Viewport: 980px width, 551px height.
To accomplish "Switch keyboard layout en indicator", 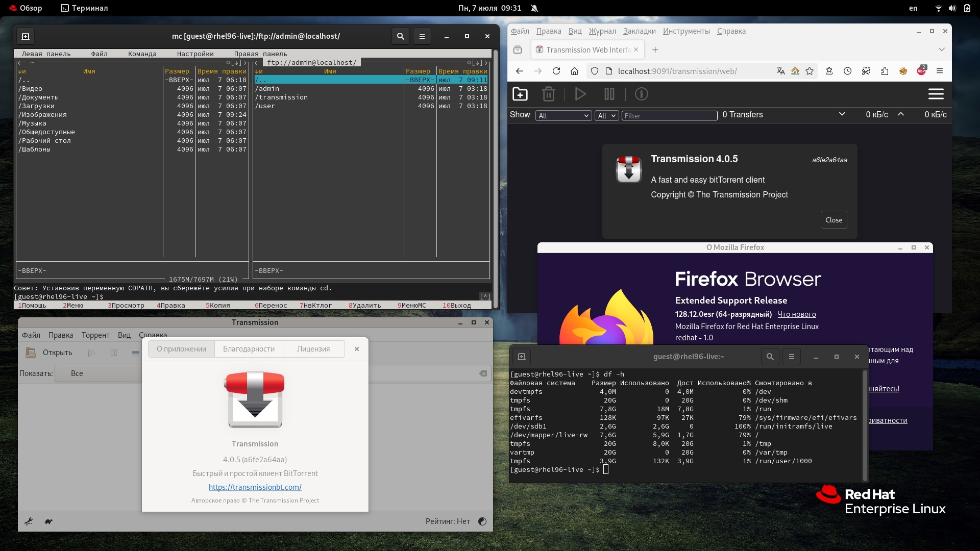I will [x=913, y=8].
